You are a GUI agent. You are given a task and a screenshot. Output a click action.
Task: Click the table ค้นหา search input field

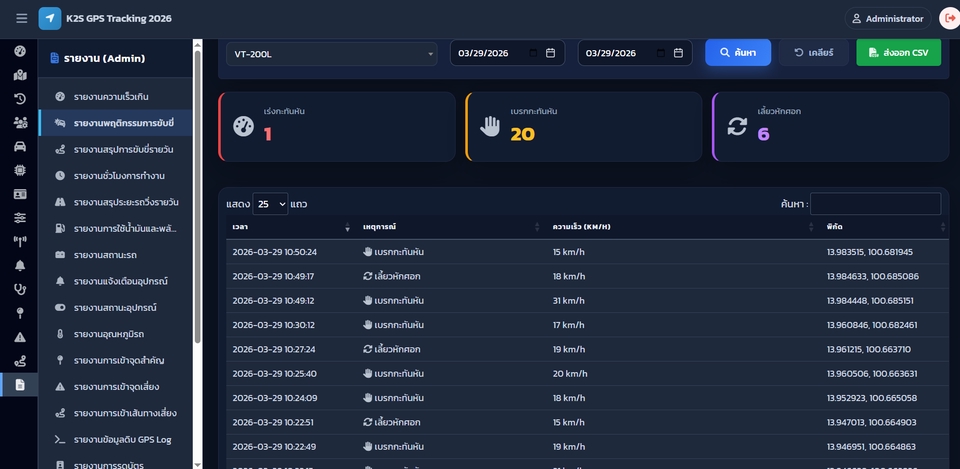click(x=875, y=204)
